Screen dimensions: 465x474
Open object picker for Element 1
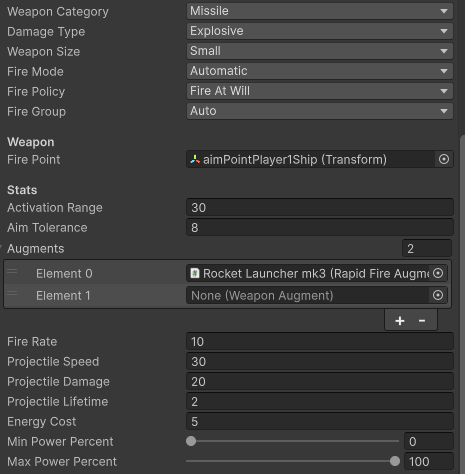pos(438,295)
